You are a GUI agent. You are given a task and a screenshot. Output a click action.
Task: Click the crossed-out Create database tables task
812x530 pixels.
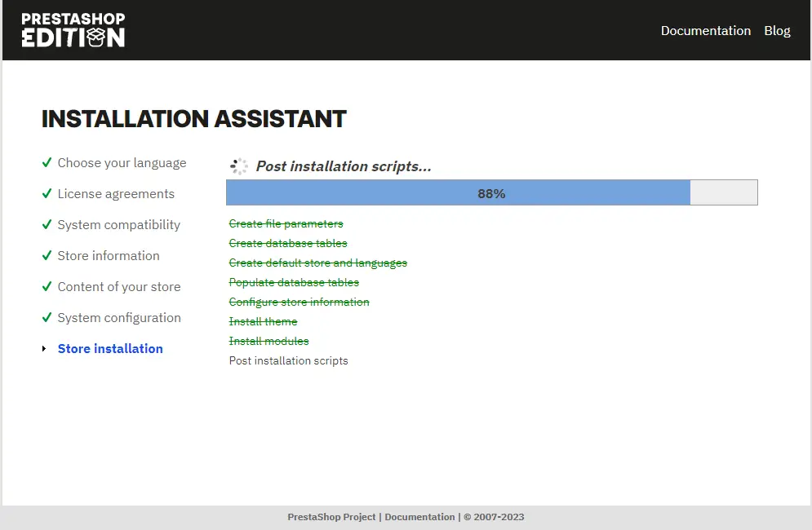click(288, 243)
